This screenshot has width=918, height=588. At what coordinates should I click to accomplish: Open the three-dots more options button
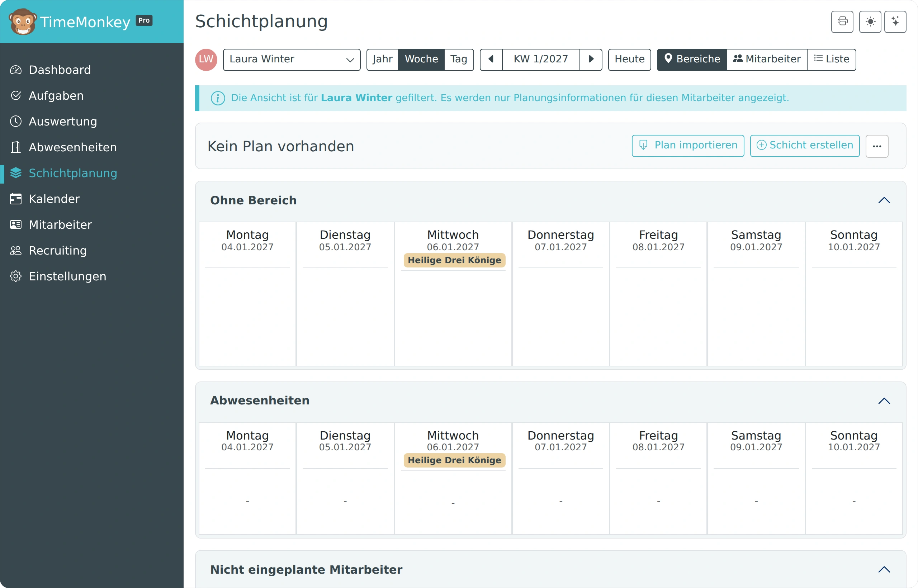tap(877, 146)
